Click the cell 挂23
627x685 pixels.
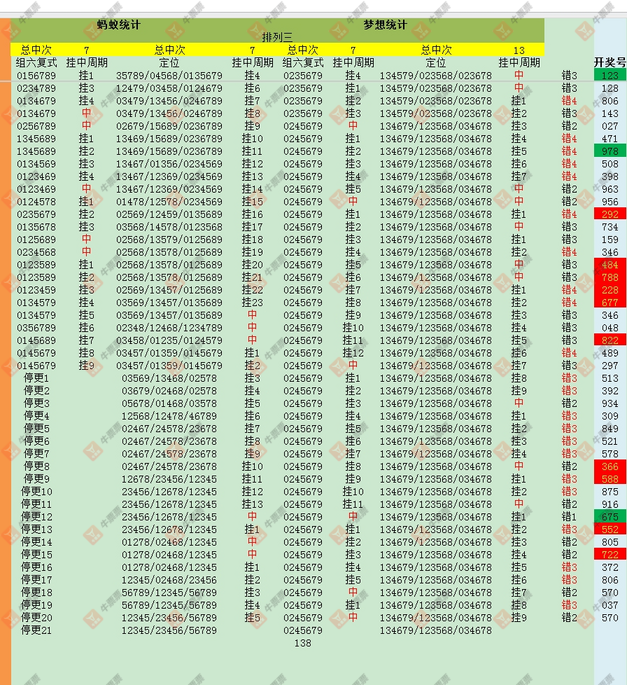click(x=252, y=302)
